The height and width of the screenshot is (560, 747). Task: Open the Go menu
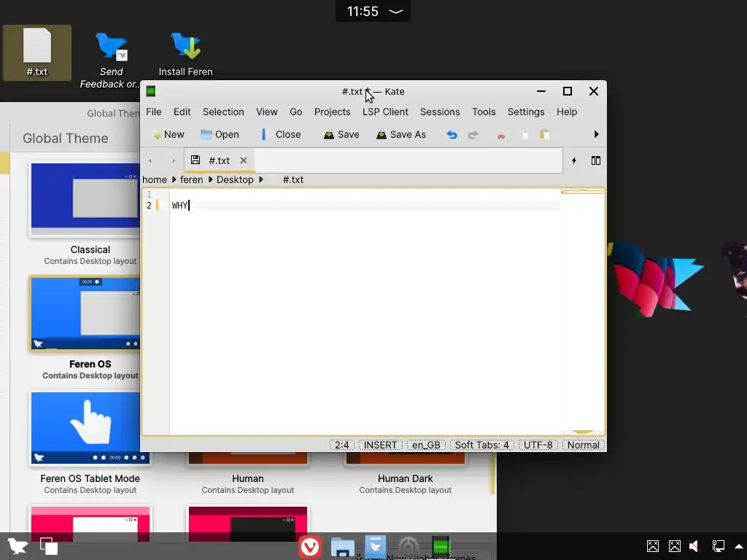pos(296,112)
